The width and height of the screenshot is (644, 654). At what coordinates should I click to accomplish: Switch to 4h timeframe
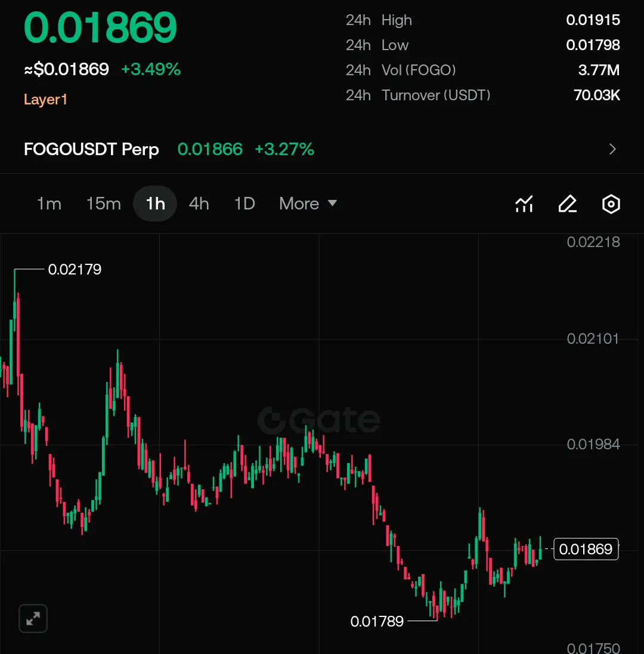[199, 203]
